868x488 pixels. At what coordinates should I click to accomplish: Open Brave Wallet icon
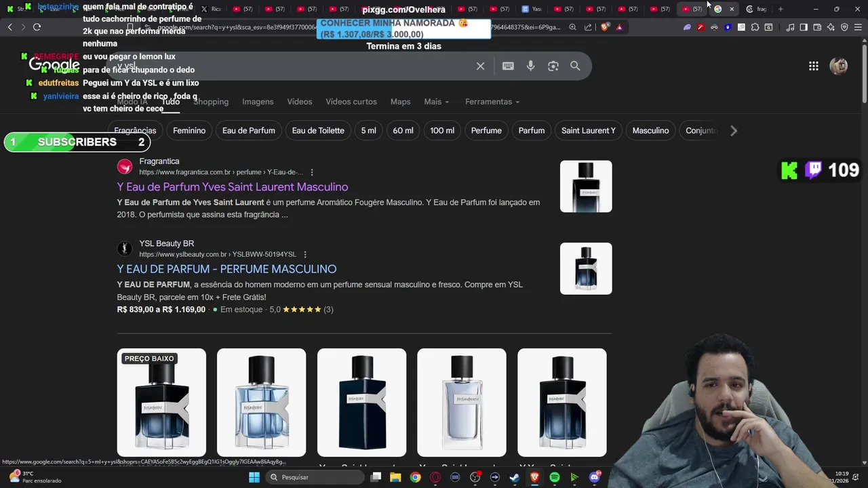click(x=817, y=27)
